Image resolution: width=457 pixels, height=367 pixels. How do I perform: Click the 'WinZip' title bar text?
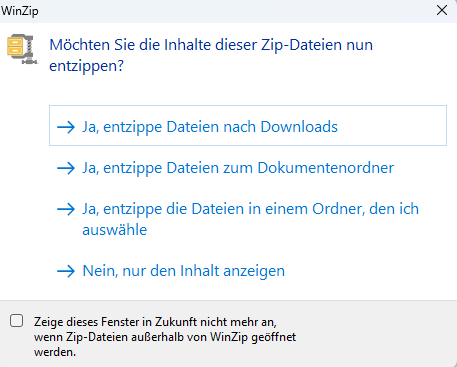[20, 11]
